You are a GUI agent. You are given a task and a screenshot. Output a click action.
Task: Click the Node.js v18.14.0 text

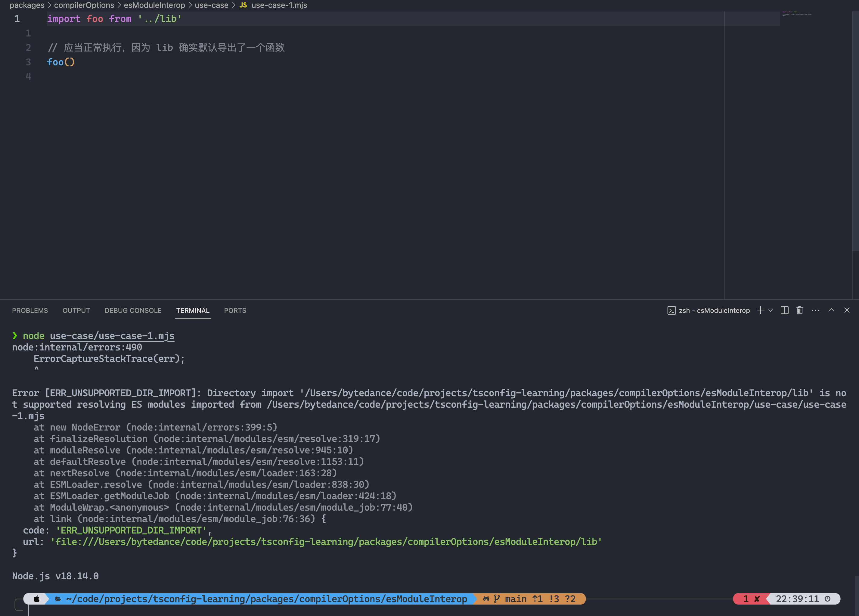pos(55,576)
